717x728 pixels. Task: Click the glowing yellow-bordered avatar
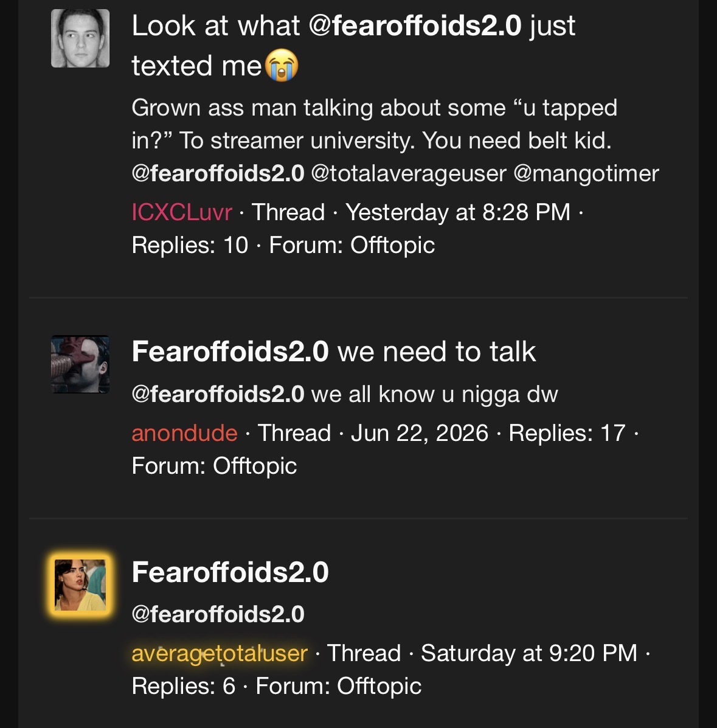point(80,585)
